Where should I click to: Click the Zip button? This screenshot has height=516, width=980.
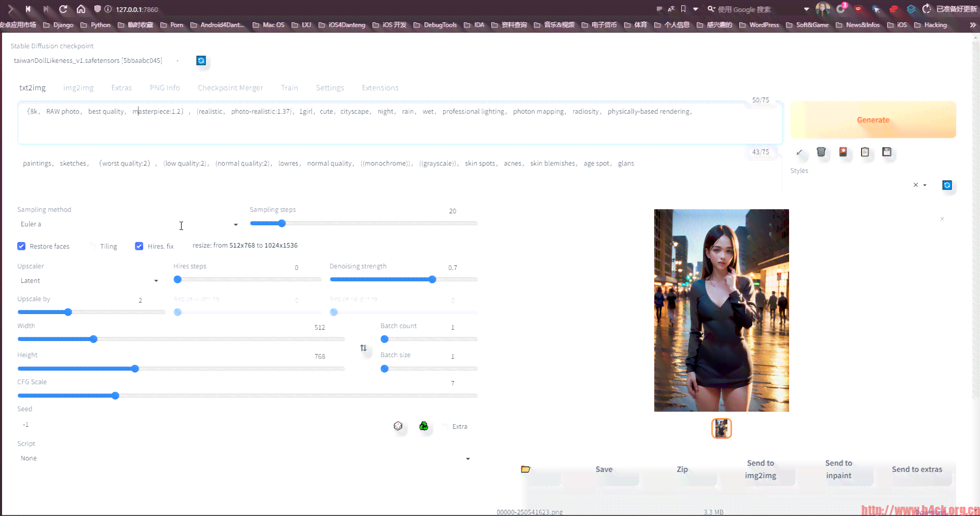682,469
